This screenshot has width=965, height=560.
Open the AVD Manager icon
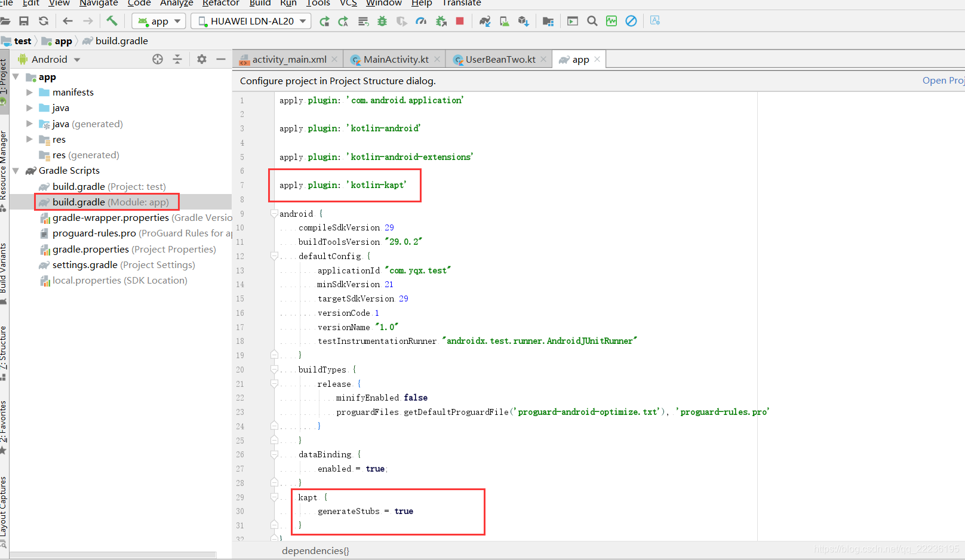505,21
